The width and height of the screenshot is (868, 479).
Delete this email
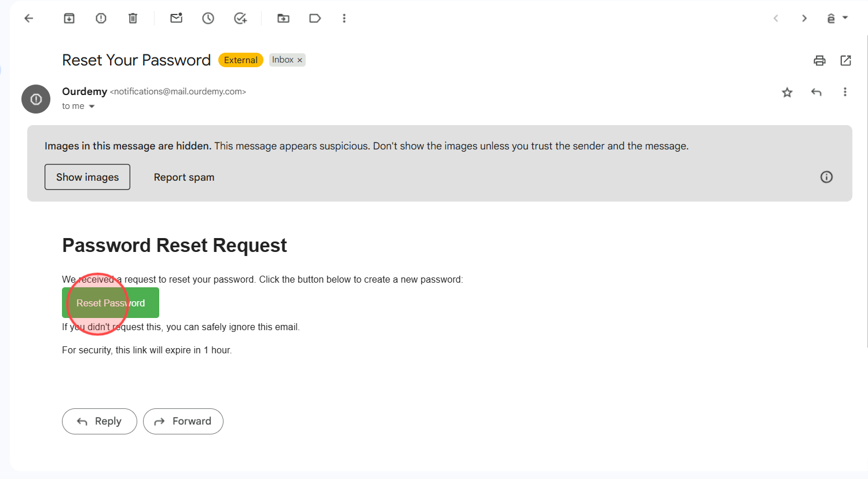pyautogui.click(x=133, y=18)
